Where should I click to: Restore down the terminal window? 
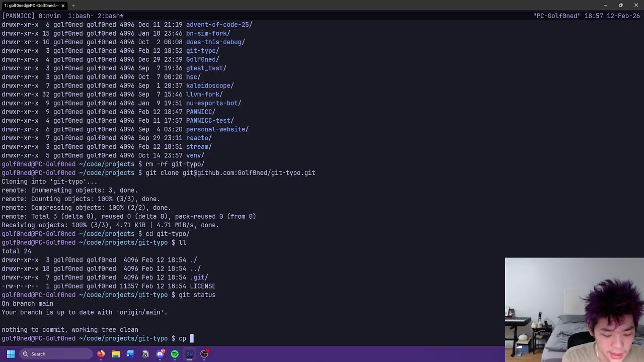621,5
